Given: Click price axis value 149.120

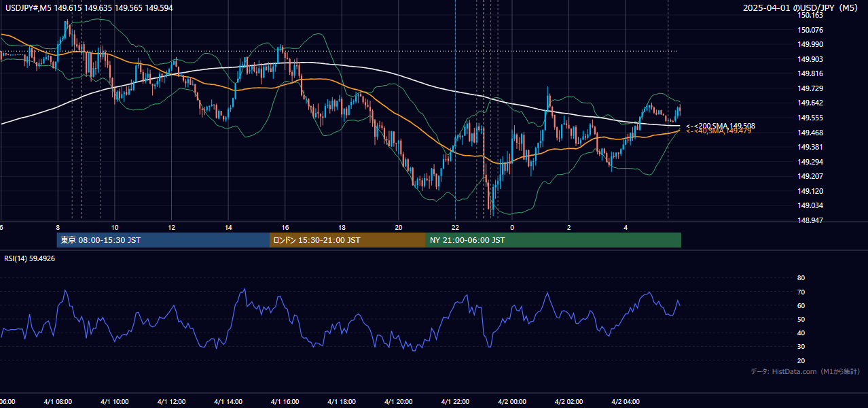Looking at the screenshot, I should (x=810, y=191).
